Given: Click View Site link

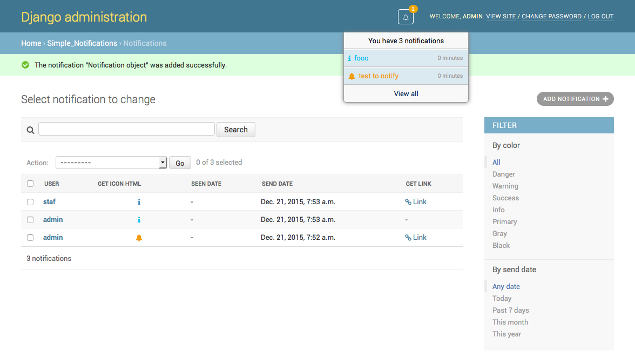Looking at the screenshot, I should pyautogui.click(x=501, y=16).
